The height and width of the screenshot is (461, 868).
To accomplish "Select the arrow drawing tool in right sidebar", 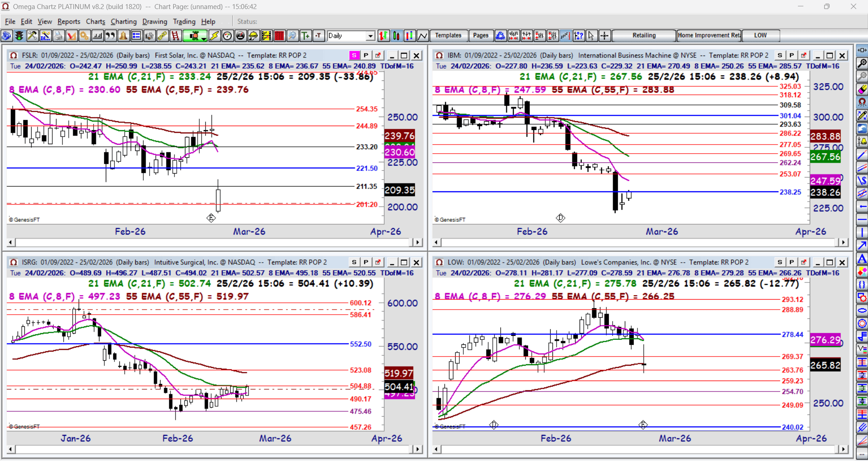I will [862, 245].
